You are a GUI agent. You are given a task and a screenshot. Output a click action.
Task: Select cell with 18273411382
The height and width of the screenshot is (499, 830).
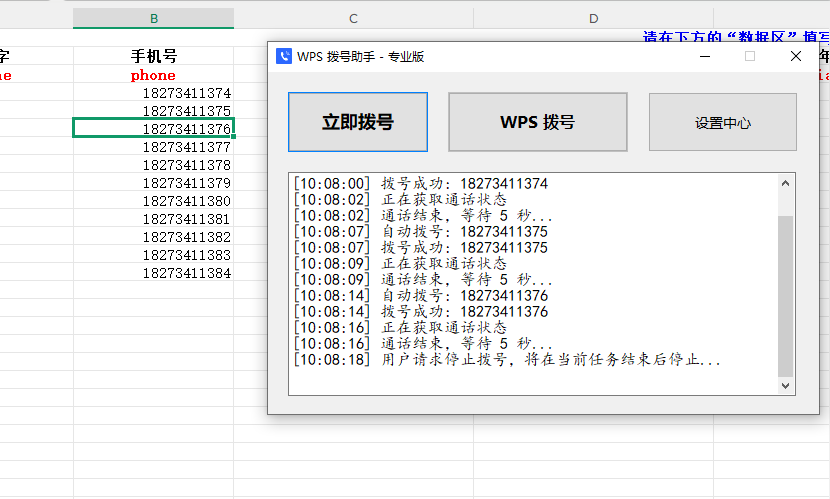tap(154, 237)
